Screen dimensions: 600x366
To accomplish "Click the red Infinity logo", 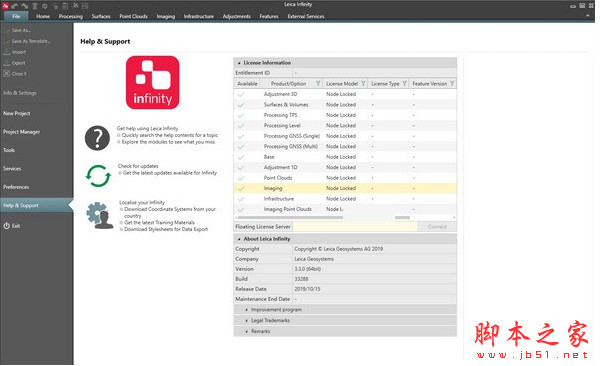I will click(153, 83).
